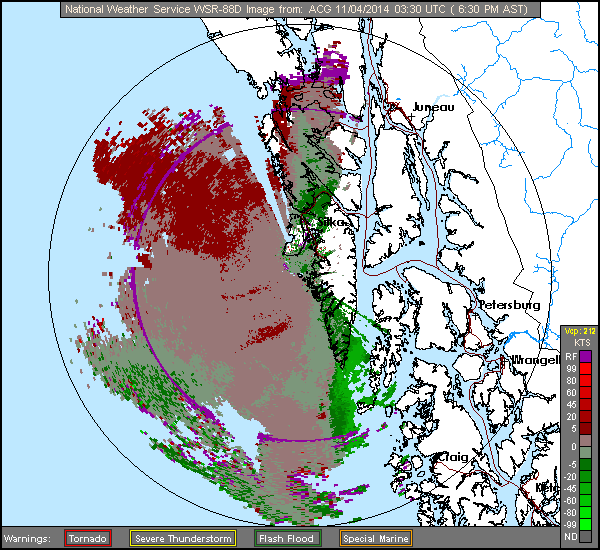Pick the gray ND swatch

click(585, 537)
